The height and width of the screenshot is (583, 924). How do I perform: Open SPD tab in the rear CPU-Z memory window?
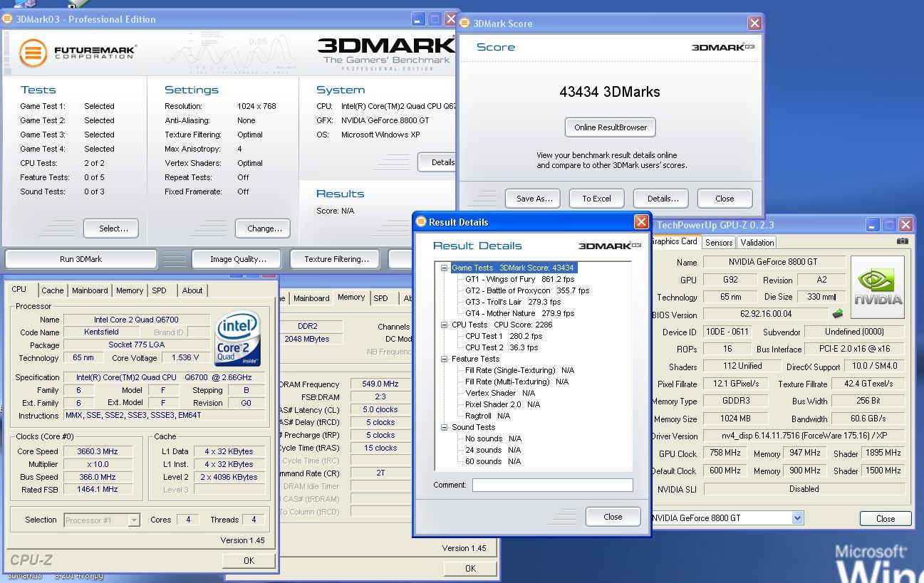coord(381,298)
